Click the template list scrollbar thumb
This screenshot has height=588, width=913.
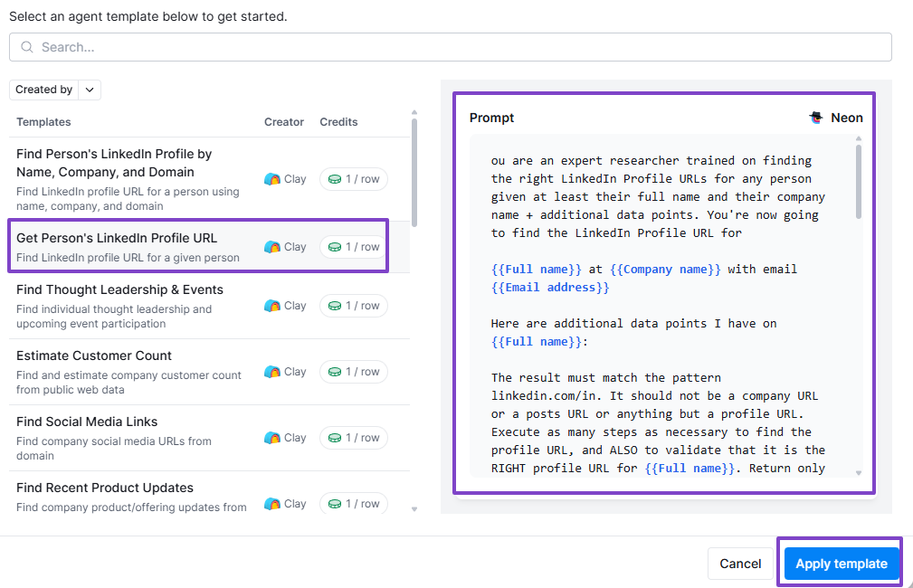click(x=414, y=172)
